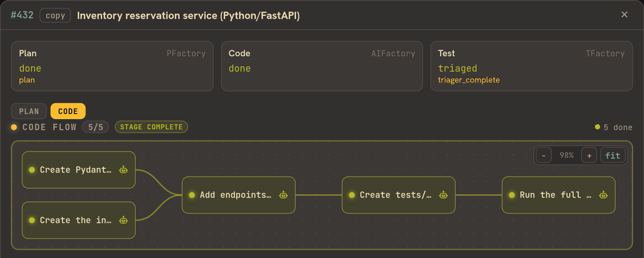Click the 5/5 progress counter
The width and height of the screenshot is (644, 258).
tap(95, 127)
